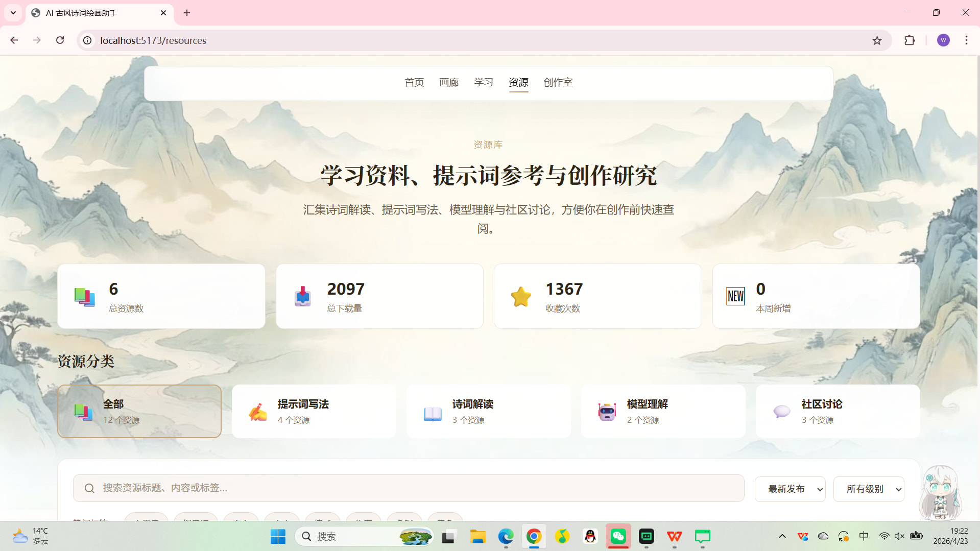Switch to Google Chrome on the taskbar

534,537
